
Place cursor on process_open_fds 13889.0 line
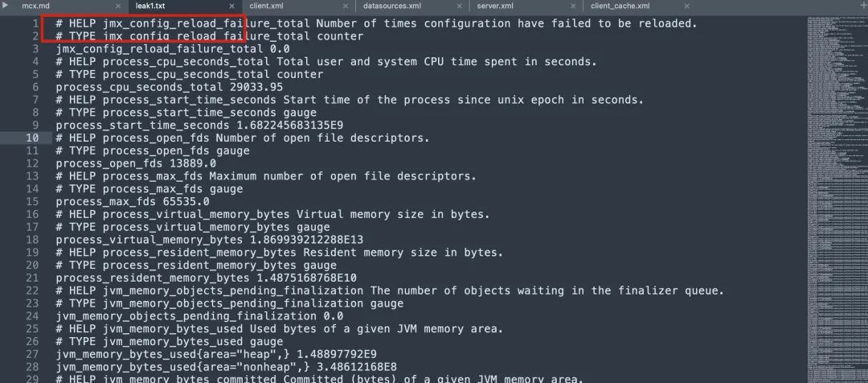(x=136, y=163)
